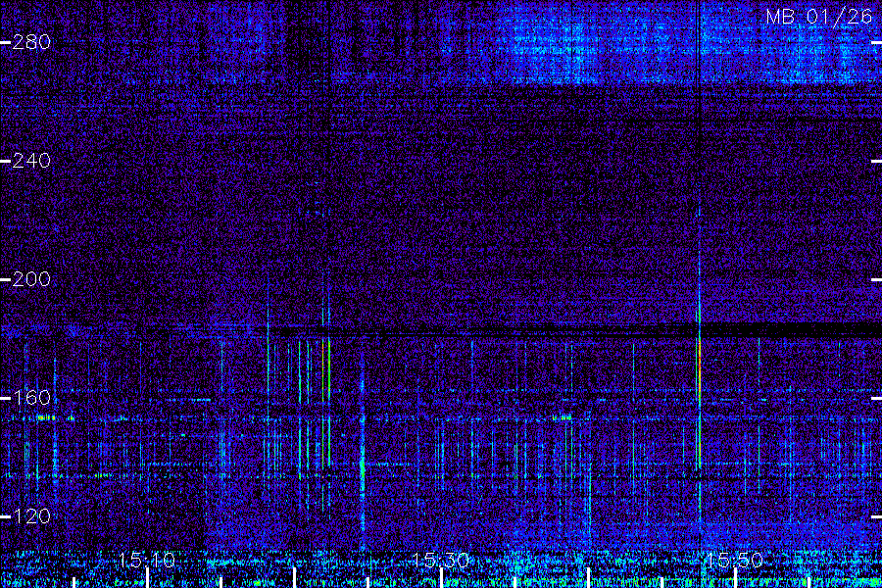Click the 15:10 time axis label
This screenshot has height=588, width=882.
[x=147, y=561]
